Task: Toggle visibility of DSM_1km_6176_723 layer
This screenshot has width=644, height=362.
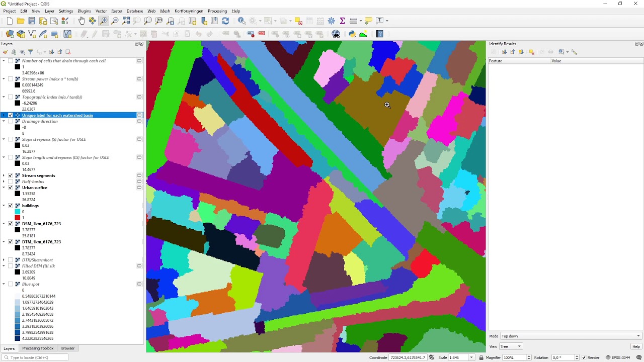Action: point(11,224)
